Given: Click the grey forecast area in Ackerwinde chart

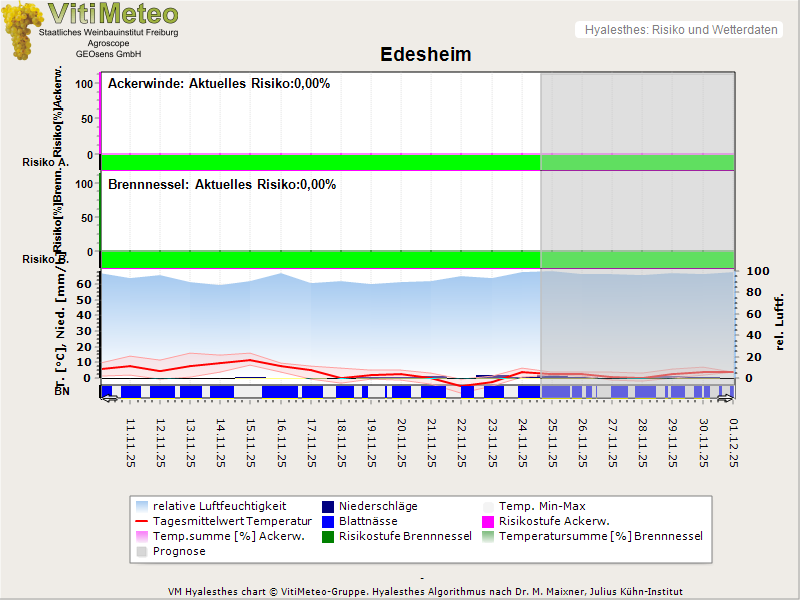Looking at the screenshot, I should 637,115.
